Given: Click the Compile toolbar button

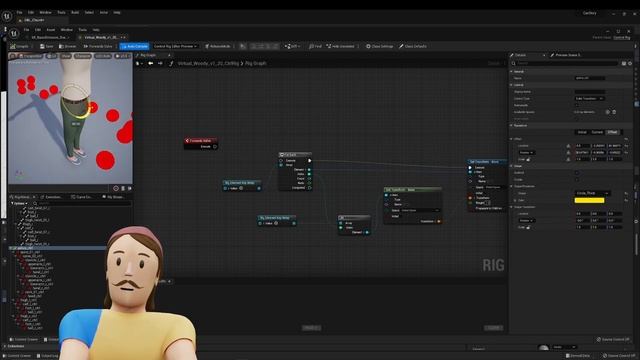Looking at the screenshot, I should tap(20, 47).
